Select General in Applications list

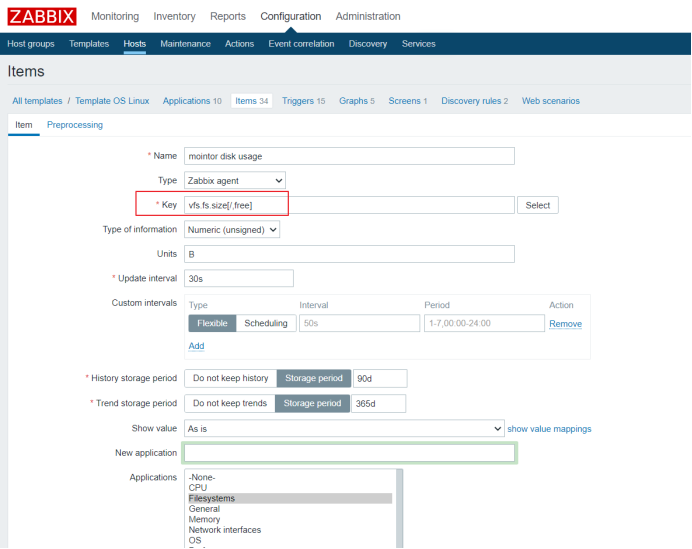290,509
